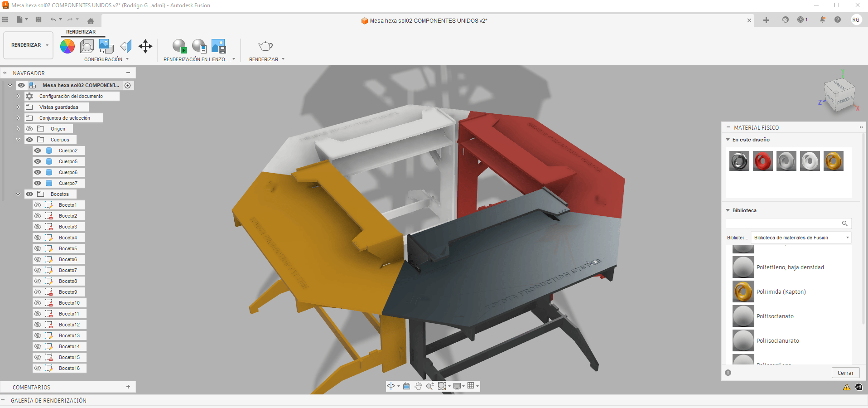Minimize the NAVEGADOR panel
Image resolution: width=868 pixels, height=408 pixels.
tap(128, 73)
